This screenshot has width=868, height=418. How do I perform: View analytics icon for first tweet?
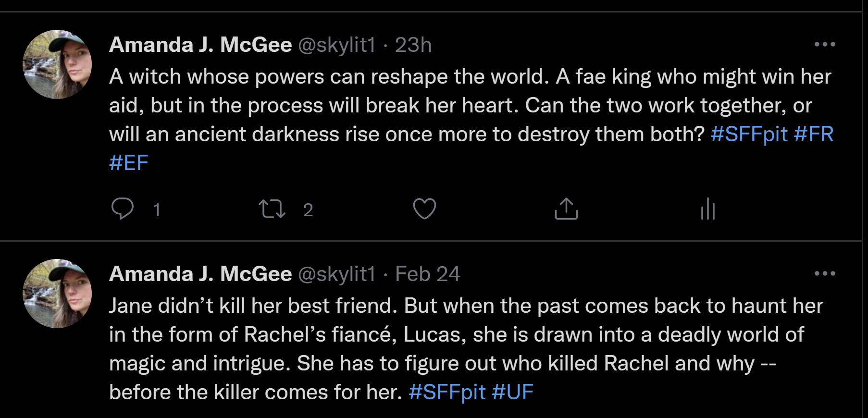[708, 209]
